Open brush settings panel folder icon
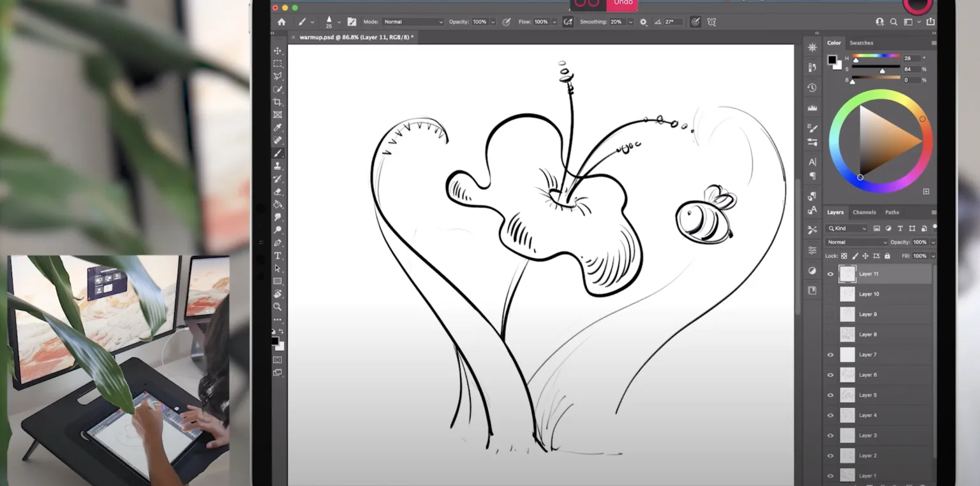 click(352, 22)
